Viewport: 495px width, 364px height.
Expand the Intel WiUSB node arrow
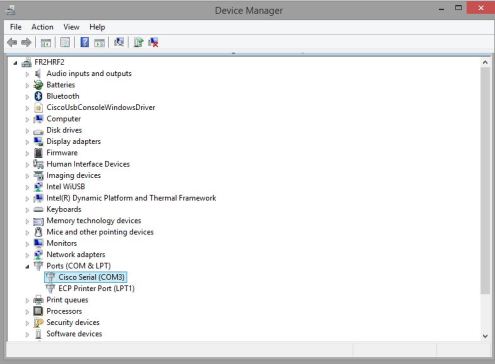(27, 187)
